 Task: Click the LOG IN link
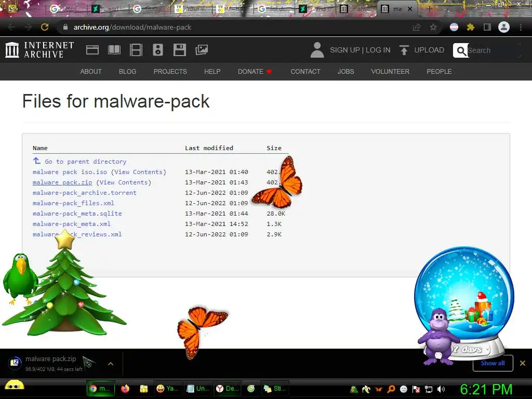click(x=378, y=50)
